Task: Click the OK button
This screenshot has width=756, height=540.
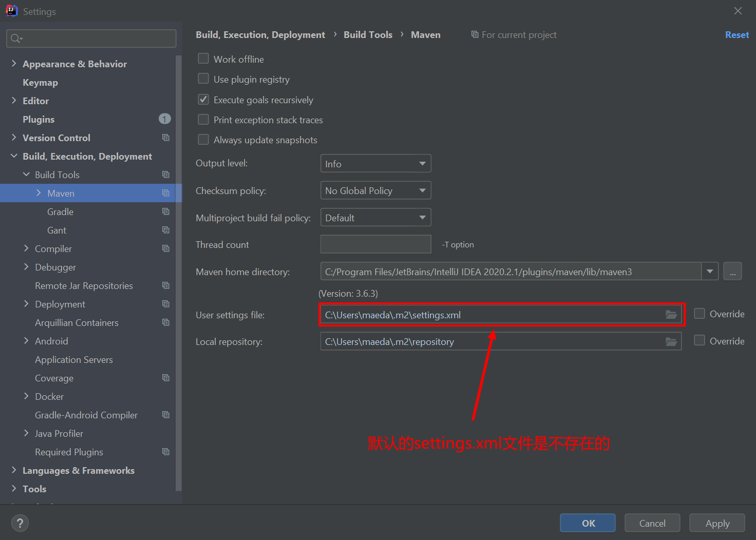Action: 588,523
